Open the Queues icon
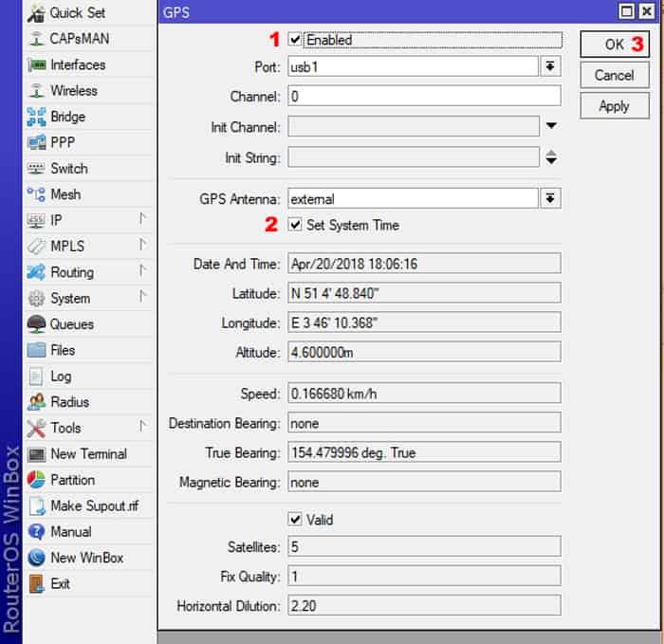The image size is (664, 644). 36,324
